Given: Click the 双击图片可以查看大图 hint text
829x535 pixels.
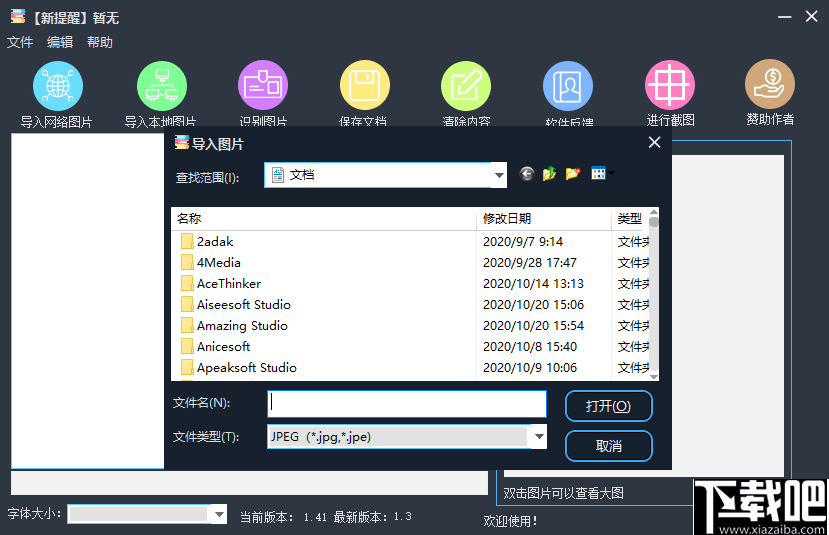Looking at the screenshot, I should (563, 493).
